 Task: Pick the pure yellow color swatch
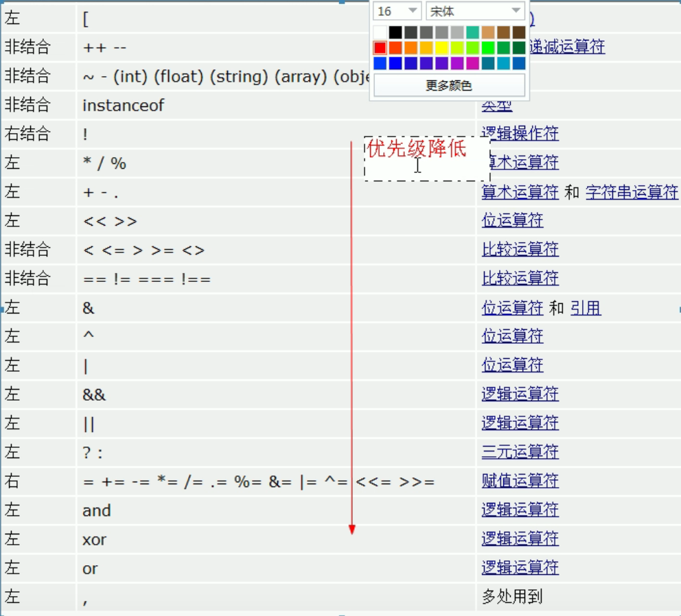[x=441, y=48]
